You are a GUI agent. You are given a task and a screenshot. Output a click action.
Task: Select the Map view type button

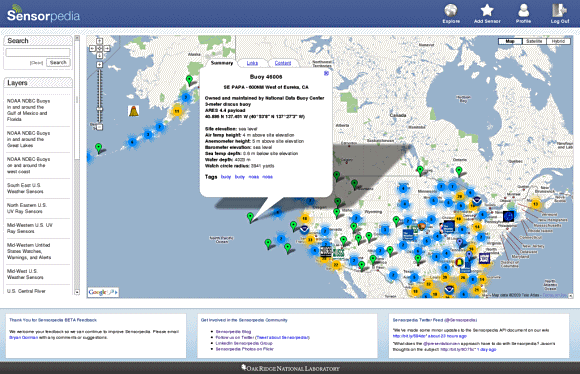tap(510, 41)
